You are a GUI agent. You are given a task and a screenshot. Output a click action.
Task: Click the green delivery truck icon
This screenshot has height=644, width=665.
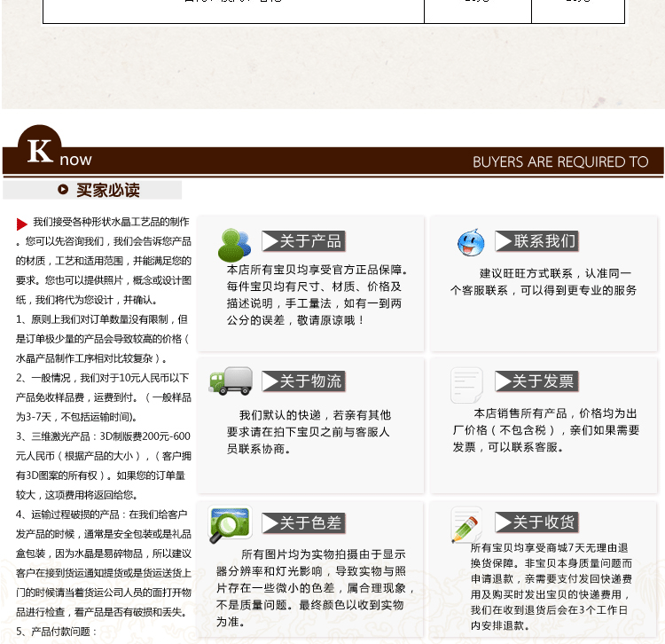point(231,381)
